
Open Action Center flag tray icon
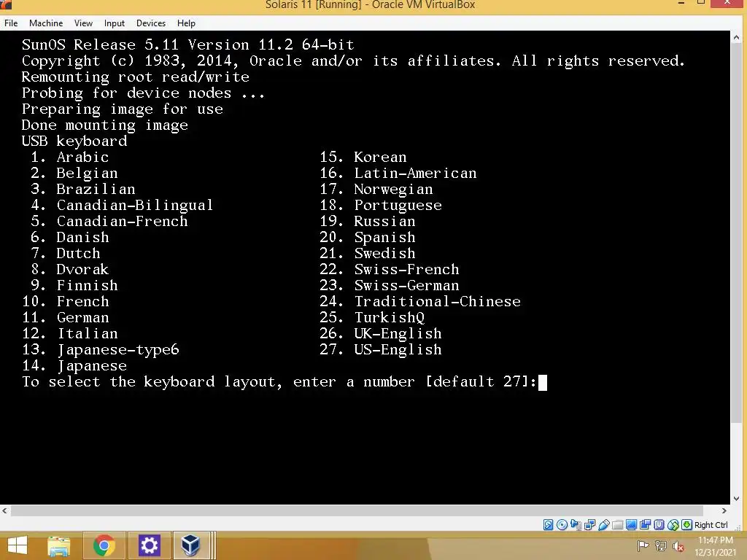pyautogui.click(x=643, y=545)
